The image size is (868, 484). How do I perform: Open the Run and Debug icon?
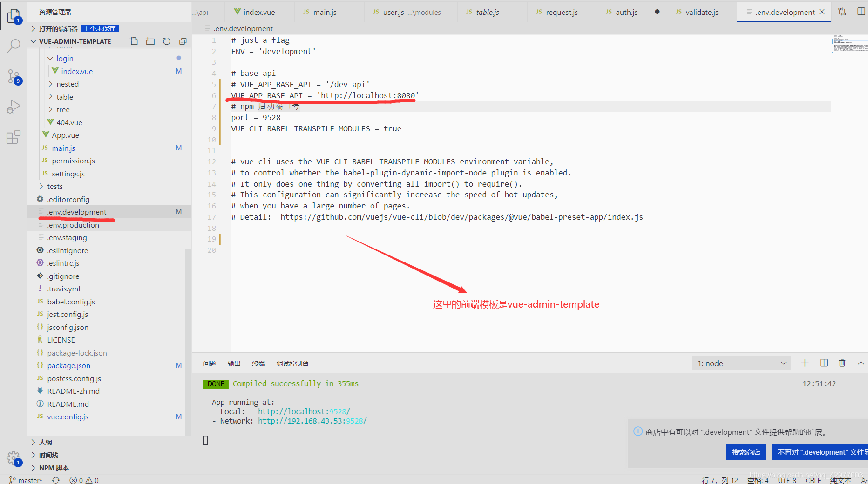pyautogui.click(x=14, y=107)
